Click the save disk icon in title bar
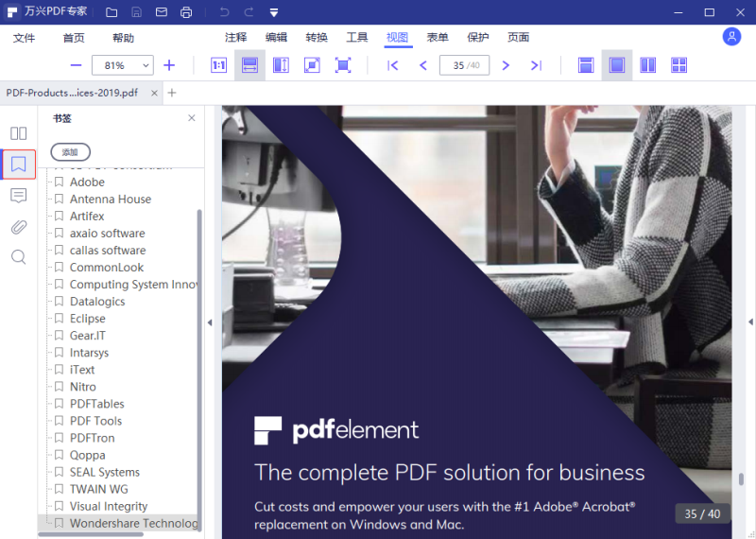Viewport: 756px width, 539px height. [136, 12]
